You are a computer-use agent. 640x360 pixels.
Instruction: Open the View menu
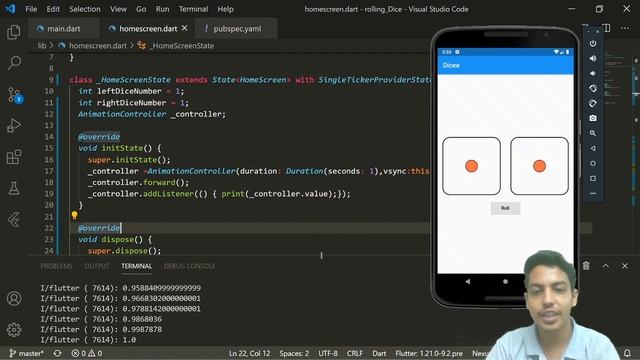point(118,9)
